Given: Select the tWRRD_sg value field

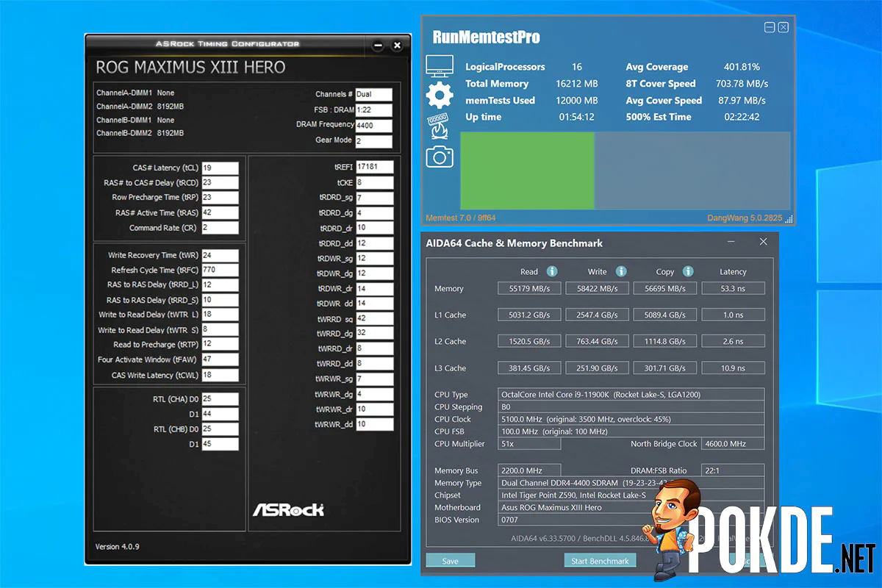Looking at the screenshot, I should [375, 319].
